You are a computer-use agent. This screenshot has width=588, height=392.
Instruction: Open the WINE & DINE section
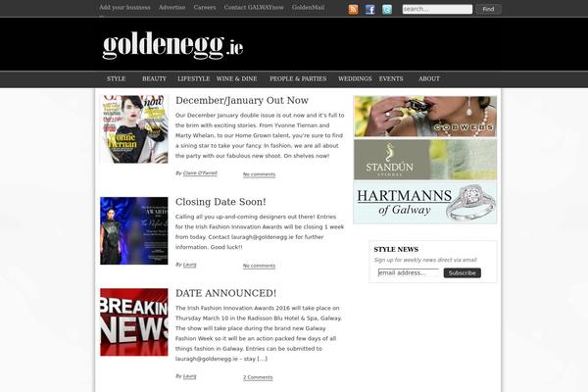coord(236,78)
